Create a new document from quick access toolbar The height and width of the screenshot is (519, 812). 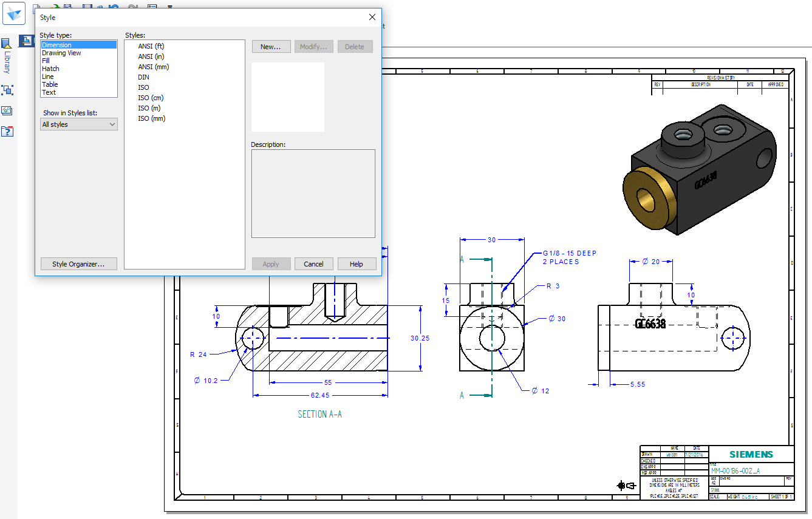pyautogui.click(x=35, y=6)
